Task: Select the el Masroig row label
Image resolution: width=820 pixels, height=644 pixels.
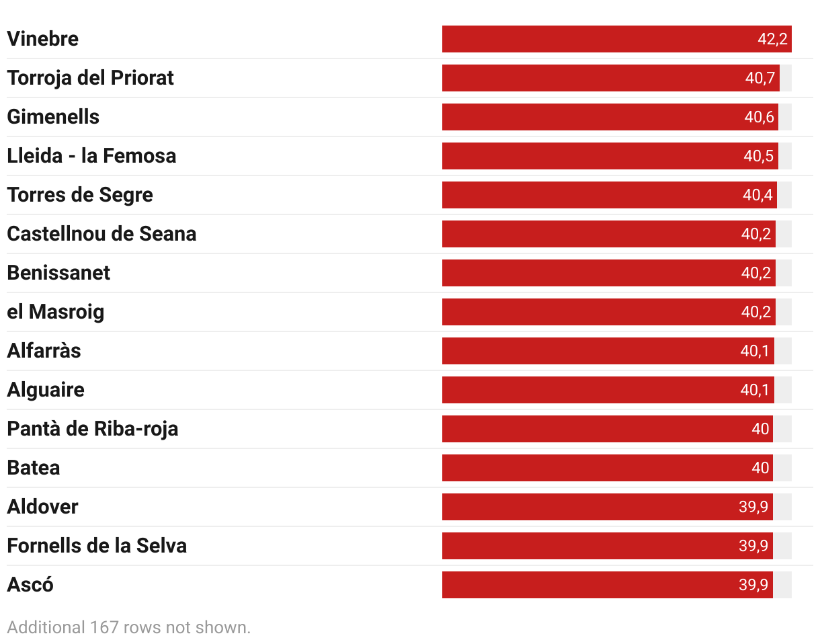Action: tap(56, 312)
